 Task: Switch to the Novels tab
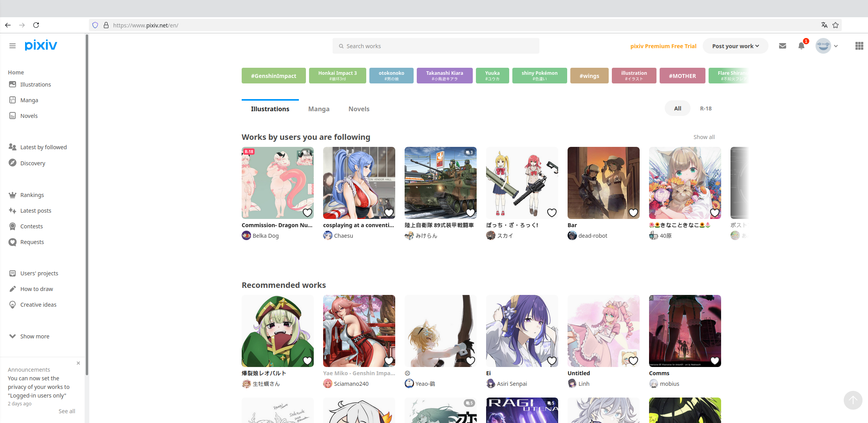coord(359,109)
